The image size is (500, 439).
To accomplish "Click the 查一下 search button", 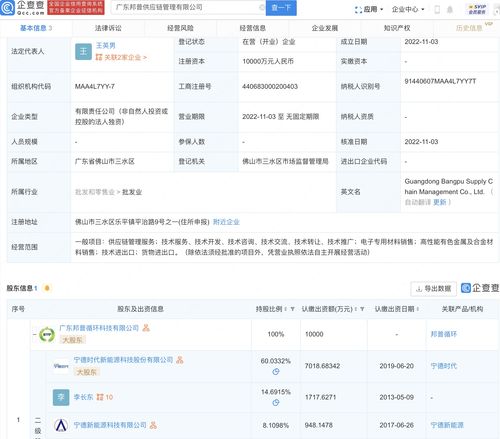I will pyautogui.click(x=281, y=7).
